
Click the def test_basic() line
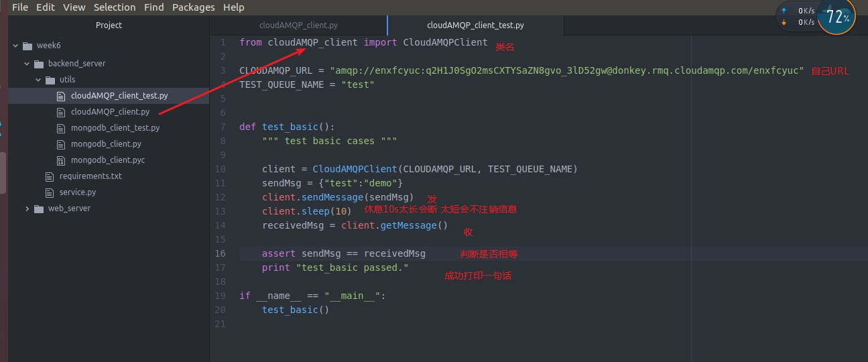point(287,127)
